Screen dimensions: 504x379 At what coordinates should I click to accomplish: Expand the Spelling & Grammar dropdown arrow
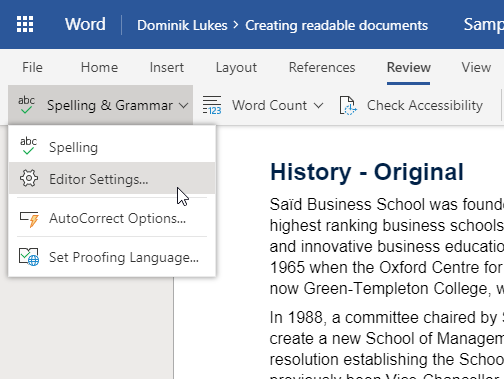(x=183, y=106)
